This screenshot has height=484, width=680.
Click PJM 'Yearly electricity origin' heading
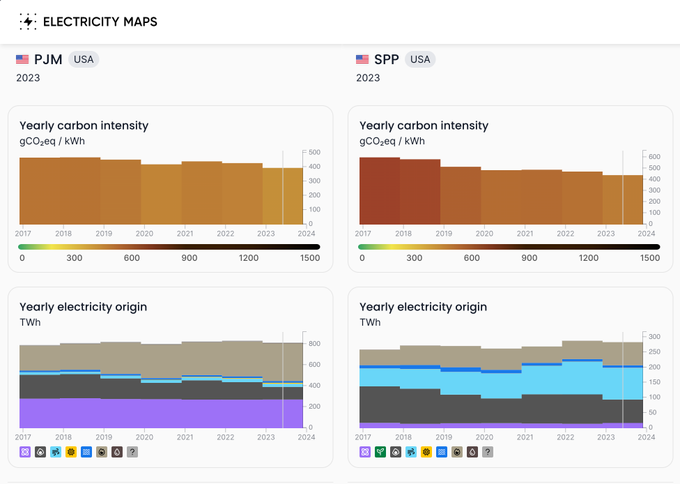83,307
